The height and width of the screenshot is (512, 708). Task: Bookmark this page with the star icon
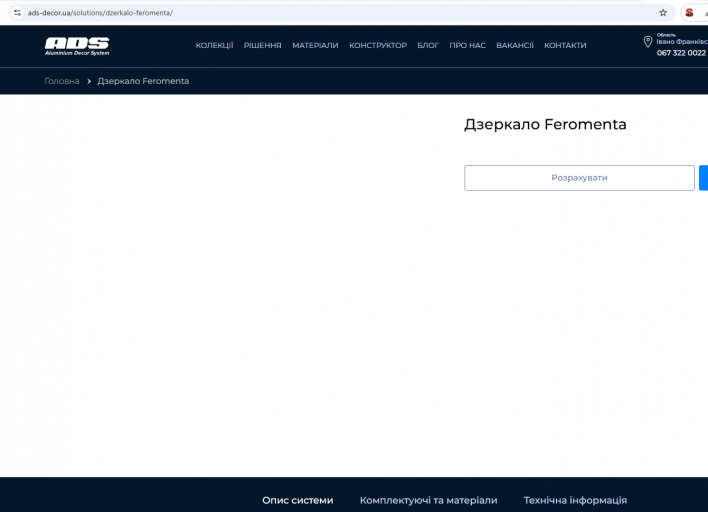[663, 13]
